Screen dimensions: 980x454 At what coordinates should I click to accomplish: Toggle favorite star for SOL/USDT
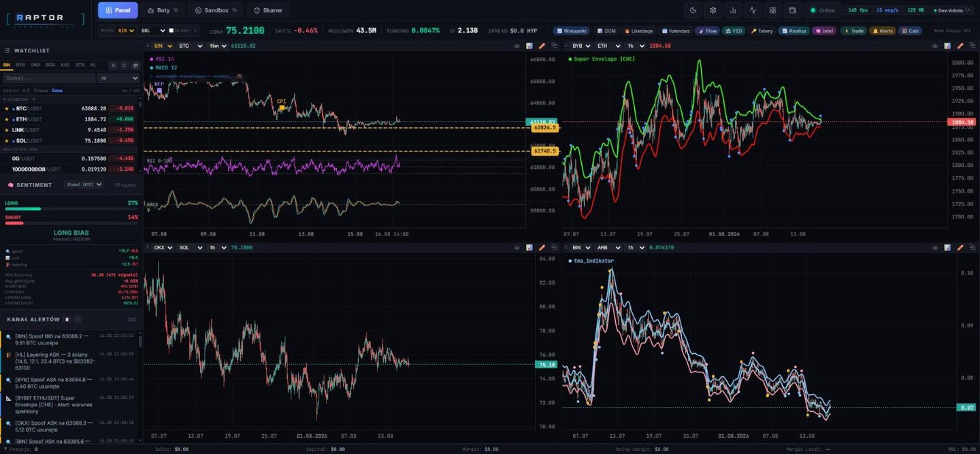[7, 140]
